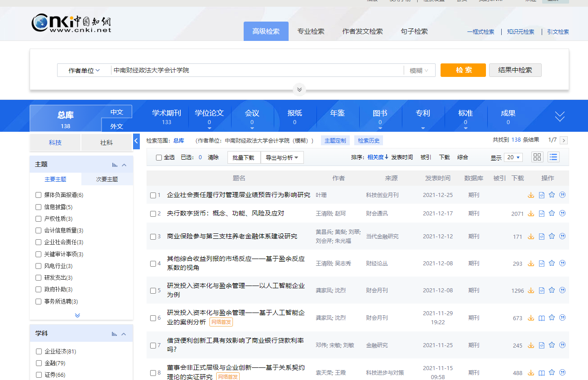Switch to the 专业检索 tab
Image resolution: width=588 pixels, height=380 pixels.
pos(311,31)
